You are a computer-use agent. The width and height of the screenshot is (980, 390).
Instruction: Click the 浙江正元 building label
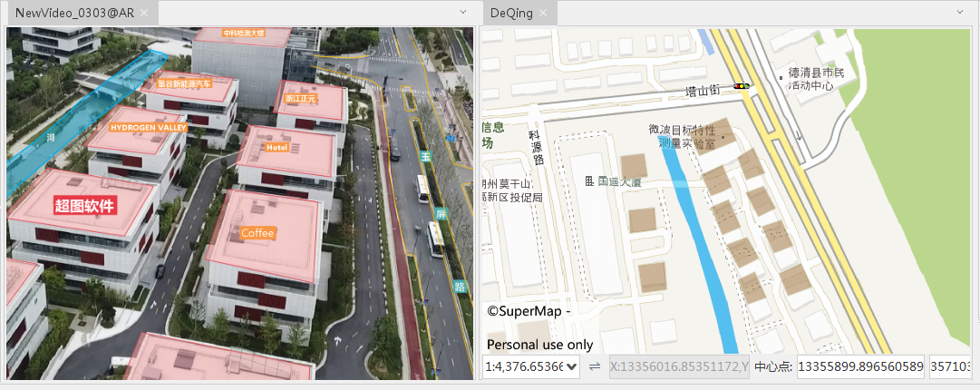point(300,98)
